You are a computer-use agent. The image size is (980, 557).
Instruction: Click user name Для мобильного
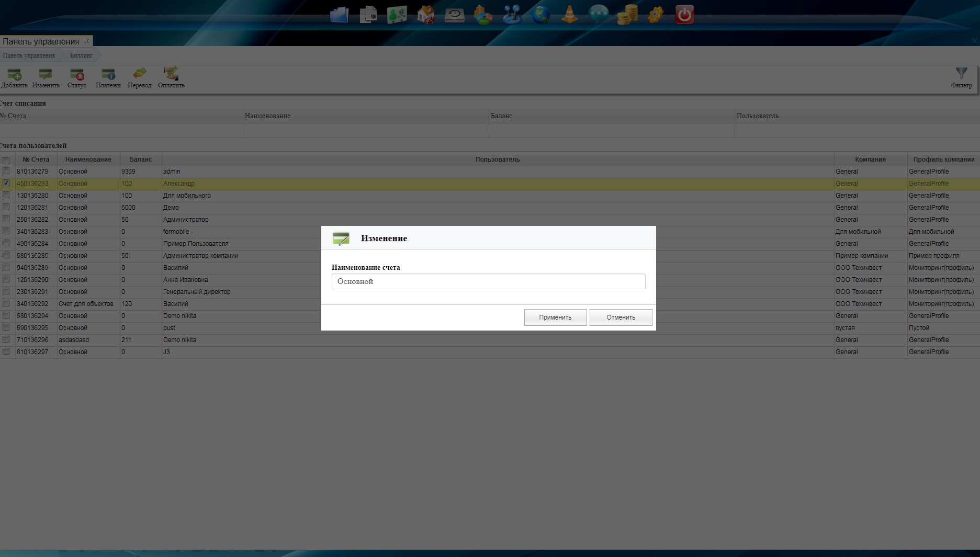pos(187,196)
